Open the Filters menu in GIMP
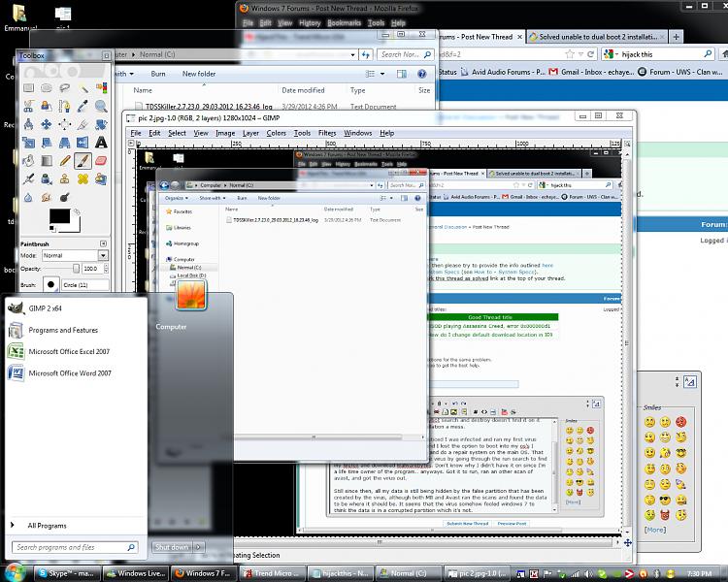The width and height of the screenshot is (728, 582). click(x=327, y=133)
